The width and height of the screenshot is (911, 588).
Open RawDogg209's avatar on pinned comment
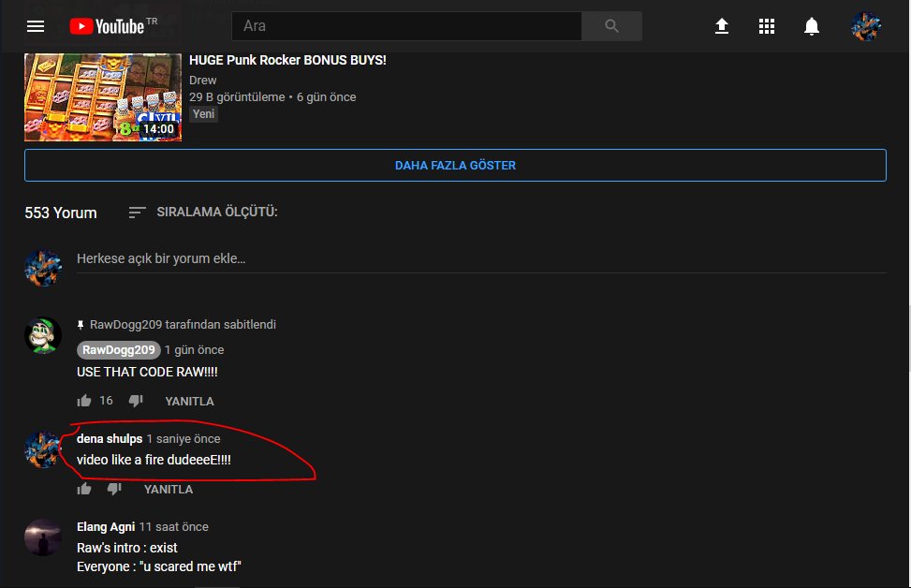[x=43, y=335]
